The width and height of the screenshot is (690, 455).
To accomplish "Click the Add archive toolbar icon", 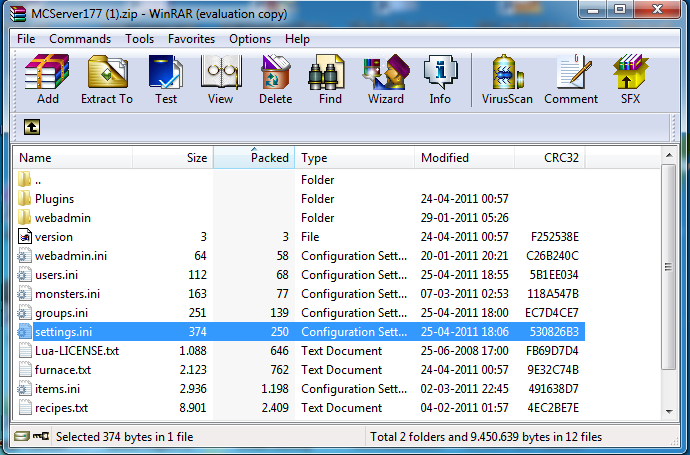I will 47,79.
